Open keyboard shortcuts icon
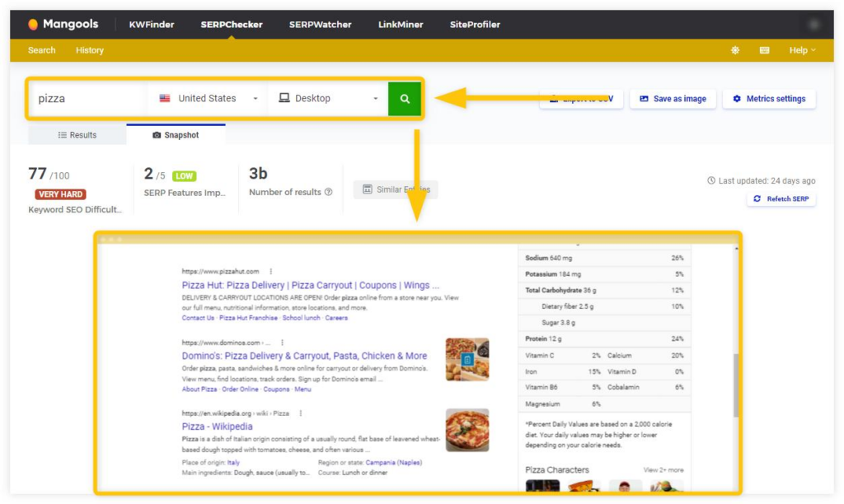The height and width of the screenshot is (504, 844). point(764,50)
